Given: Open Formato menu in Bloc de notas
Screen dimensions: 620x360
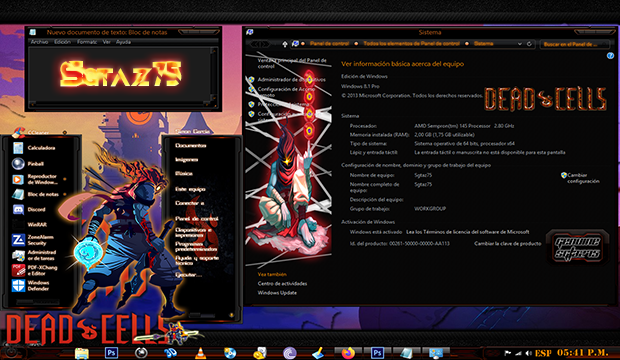Looking at the screenshot, I should pyautogui.click(x=87, y=42).
